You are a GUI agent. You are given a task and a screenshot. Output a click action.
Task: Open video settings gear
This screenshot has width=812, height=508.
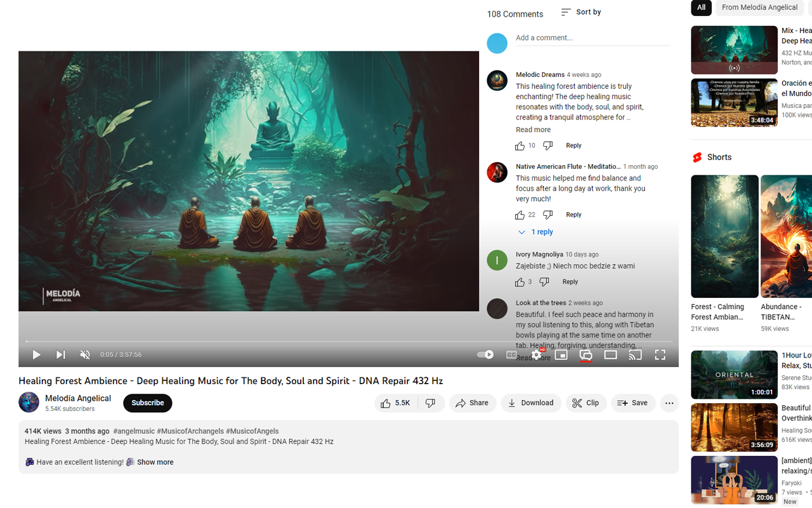click(536, 354)
